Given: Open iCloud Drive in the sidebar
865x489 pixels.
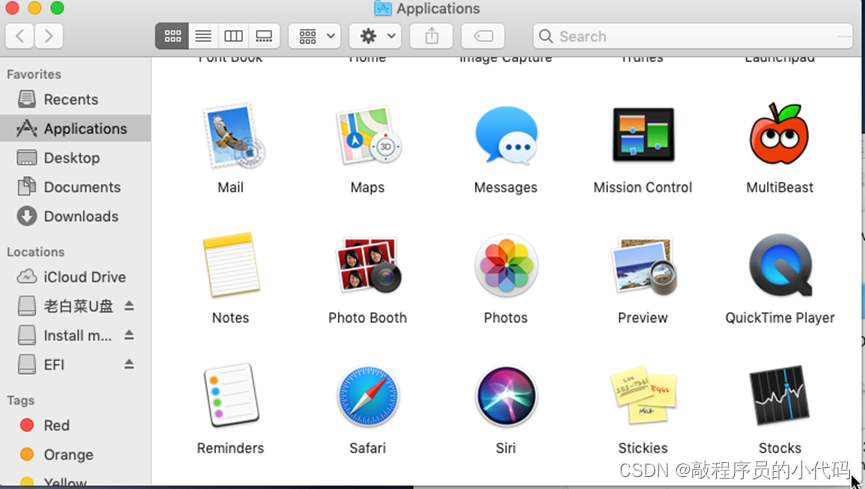Looking at the screenshot, I should tap(75, 277).
